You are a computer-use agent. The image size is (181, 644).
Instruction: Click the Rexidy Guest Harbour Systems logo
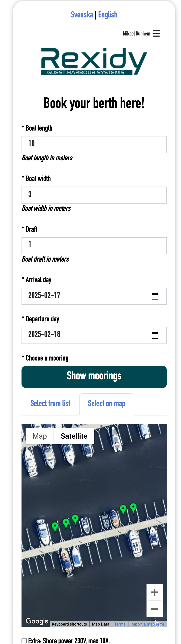[94, 61]
